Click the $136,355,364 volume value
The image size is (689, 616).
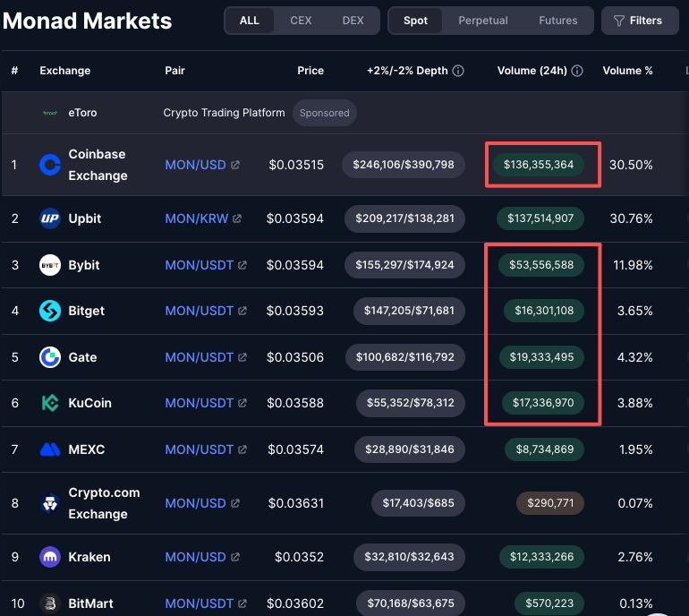coord(539,165)
